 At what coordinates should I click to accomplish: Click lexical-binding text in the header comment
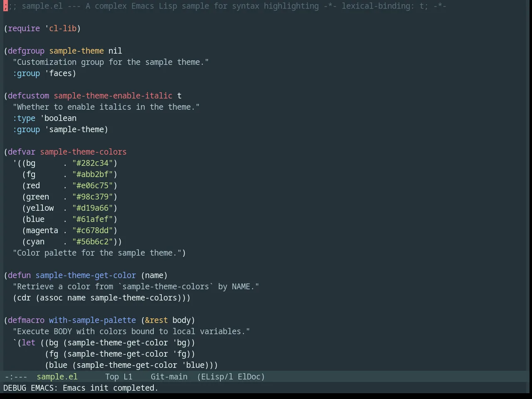pos(378,6)
